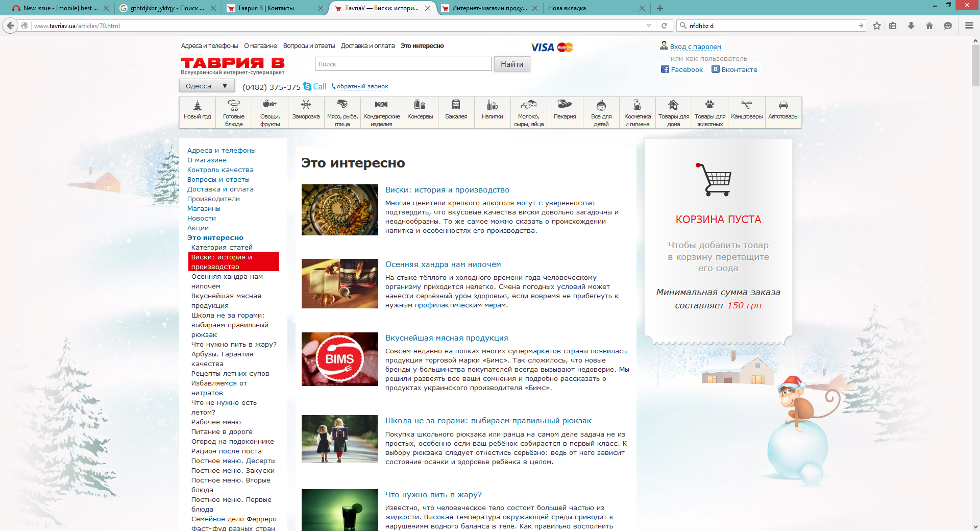Open the Доставка и оплата top menu item

pyautogui.click(x=367, y=46)
